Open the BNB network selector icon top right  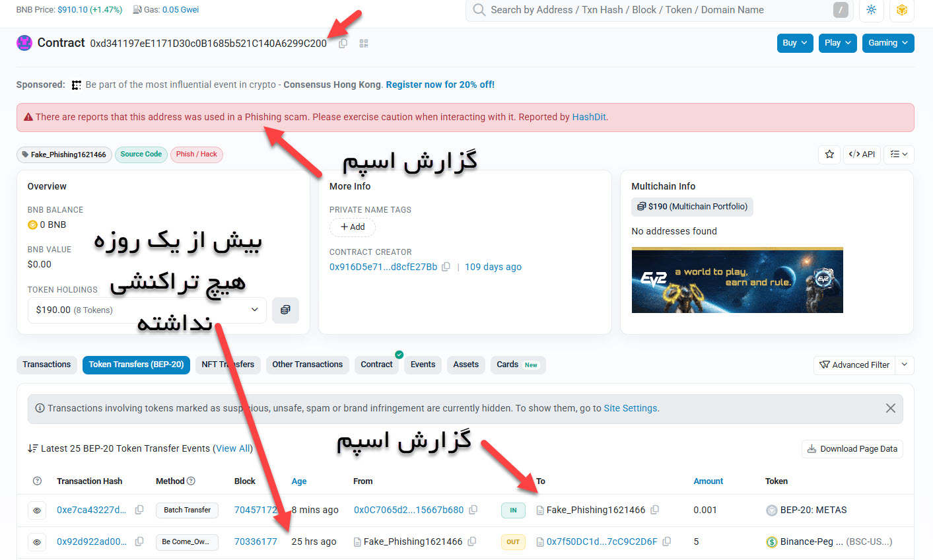[x=901, y=11]
